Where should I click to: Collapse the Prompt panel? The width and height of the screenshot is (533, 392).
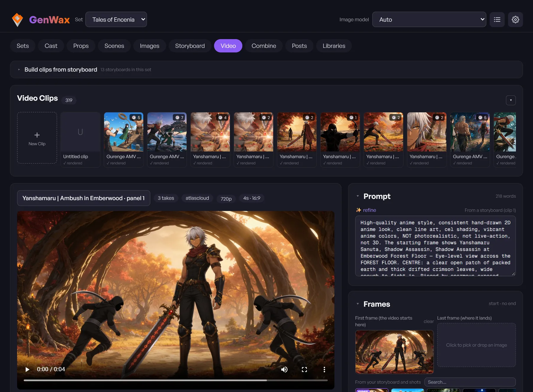(358, 196)
